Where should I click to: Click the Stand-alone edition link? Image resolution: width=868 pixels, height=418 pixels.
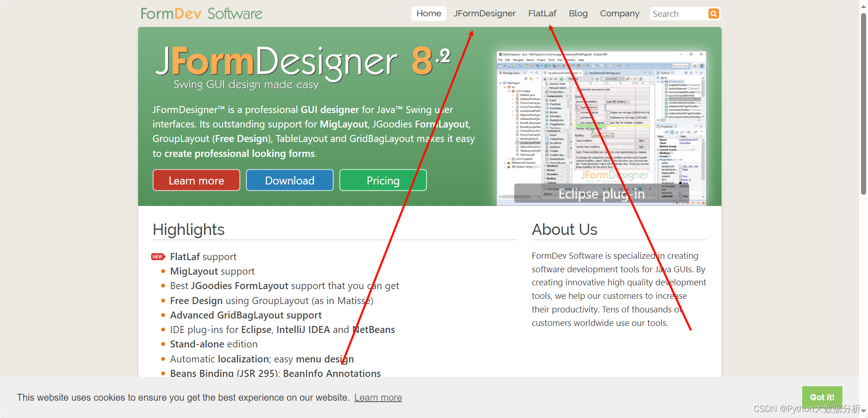coord(214,344)
